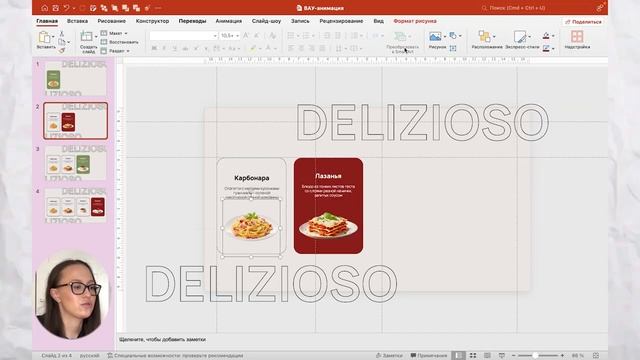Click the Восстановить reset button

point(119,42)
